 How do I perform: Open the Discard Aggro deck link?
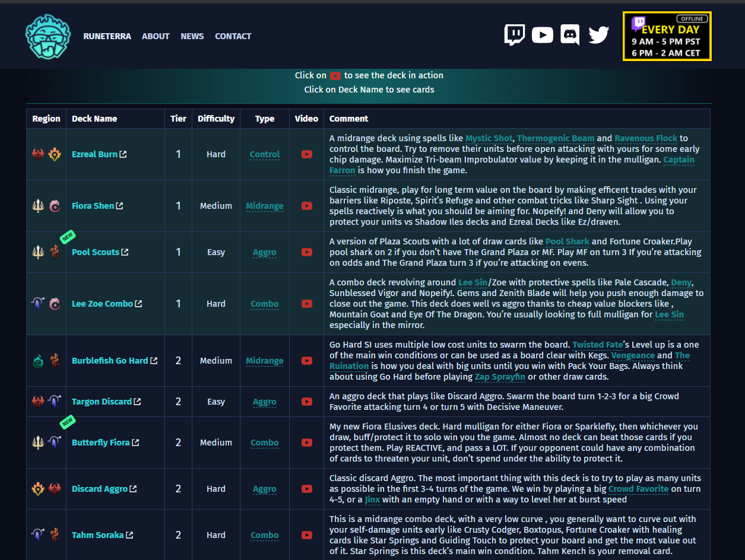100,489
